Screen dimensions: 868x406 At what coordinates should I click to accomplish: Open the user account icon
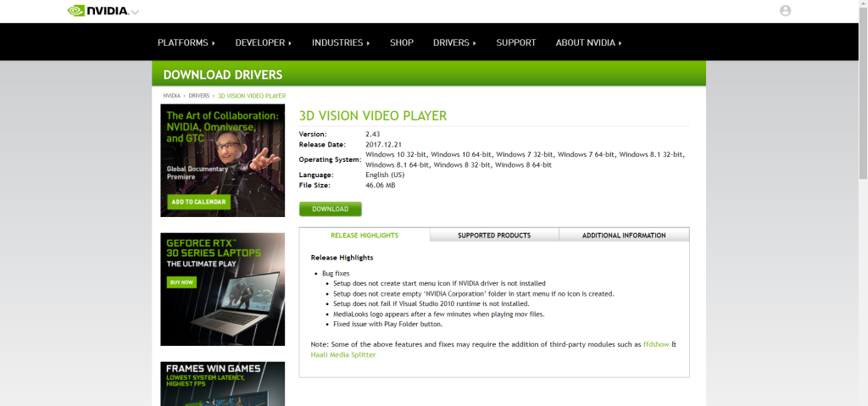click(x=785, y=11)
